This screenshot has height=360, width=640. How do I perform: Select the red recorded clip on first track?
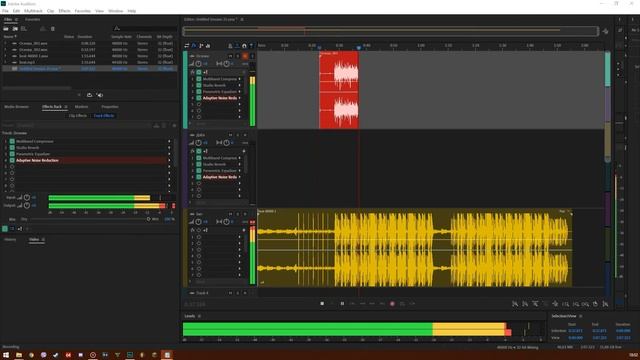coord(339,90)
